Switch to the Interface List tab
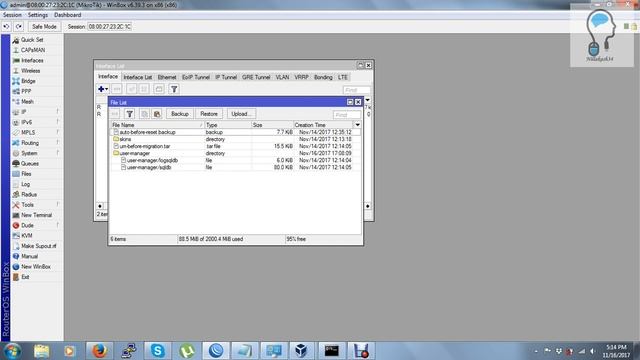Viewport: 640px width, 360px height. coord(138,77)
